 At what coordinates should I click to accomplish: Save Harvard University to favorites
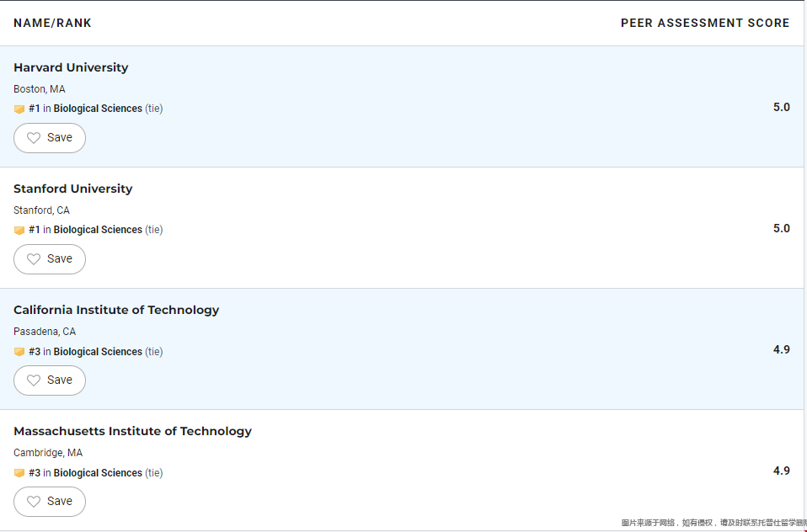pyautogui.click(x=50, y=138)
